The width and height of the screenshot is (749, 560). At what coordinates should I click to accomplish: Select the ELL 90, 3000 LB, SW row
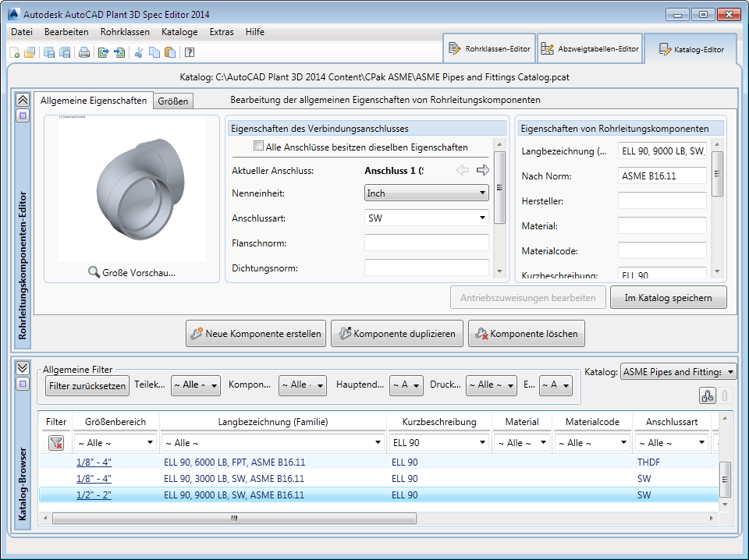tap(379, 478)
